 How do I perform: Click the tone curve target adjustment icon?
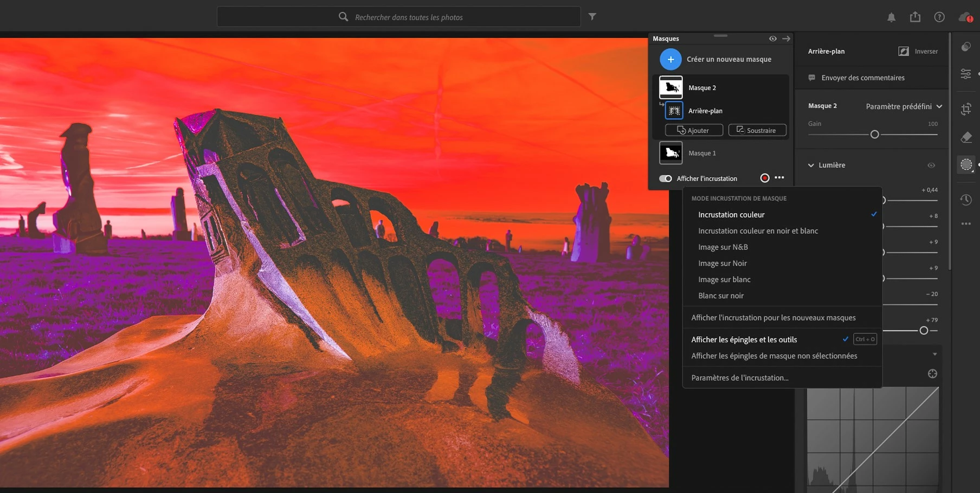(932, 374)
